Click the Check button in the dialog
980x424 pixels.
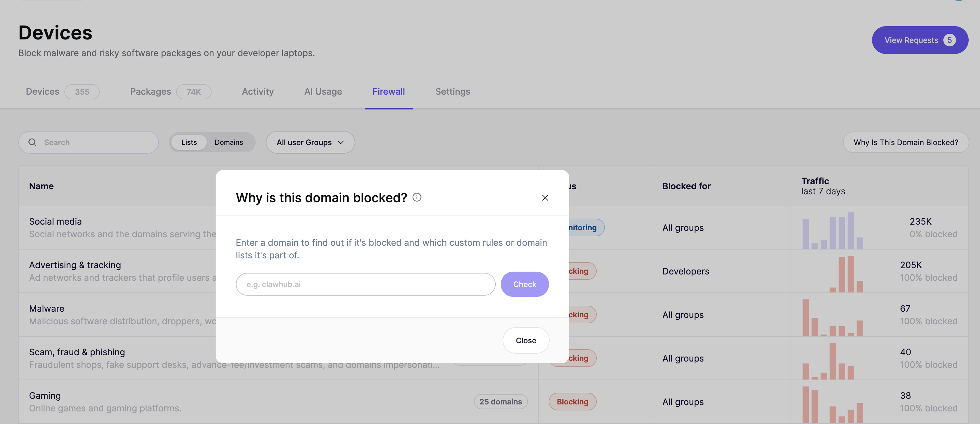point(524,284)
